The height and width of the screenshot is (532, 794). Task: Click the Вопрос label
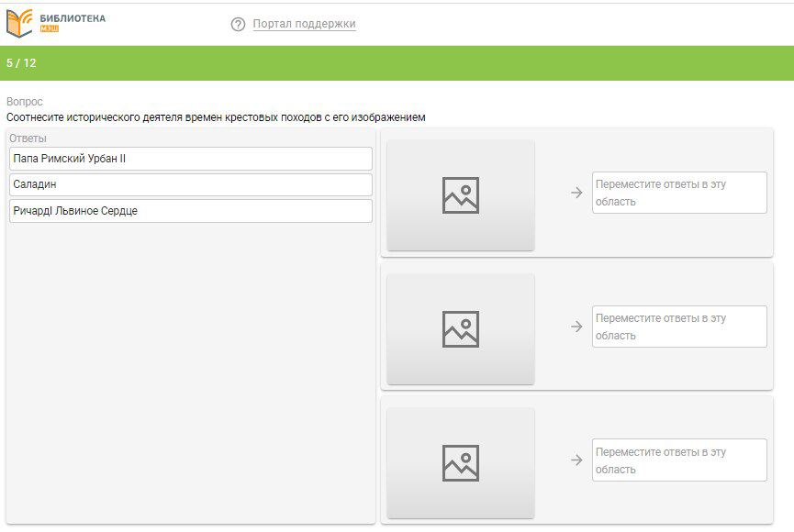coord(24,102)
